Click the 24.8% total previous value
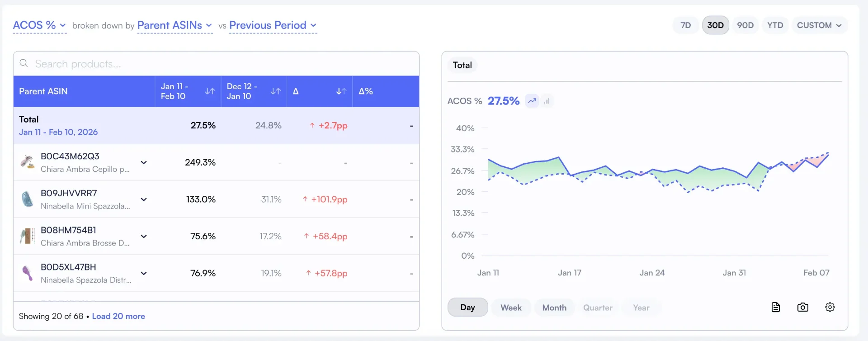 (269, 126)
